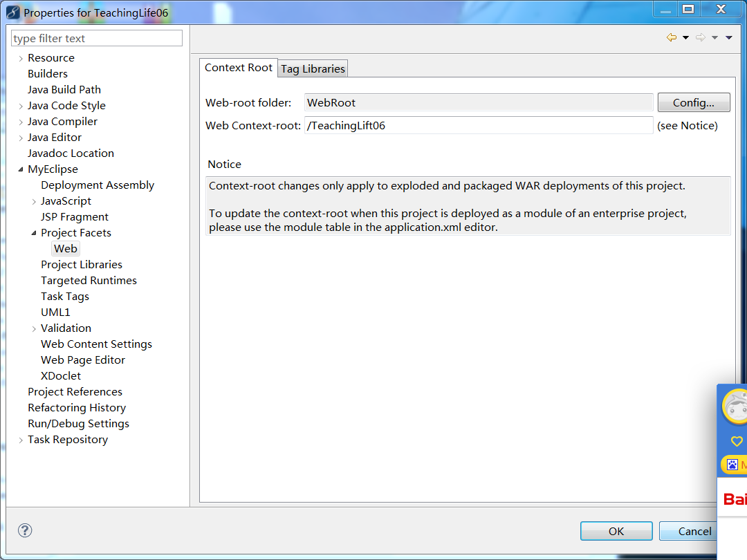Select the Project Facets label
747x560 pixels.
coord(76,233)
